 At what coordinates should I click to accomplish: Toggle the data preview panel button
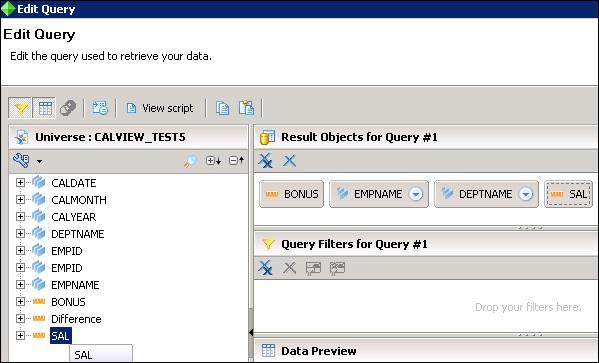pos(44,108)
